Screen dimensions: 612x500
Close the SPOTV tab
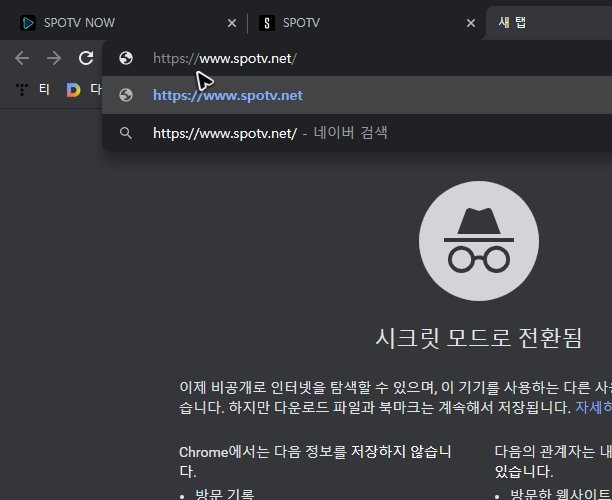471,23
